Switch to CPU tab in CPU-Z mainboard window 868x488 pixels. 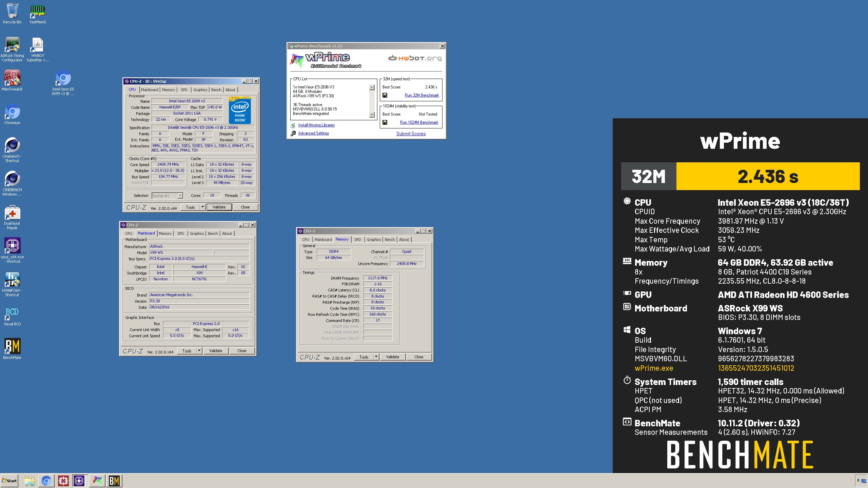129,233
